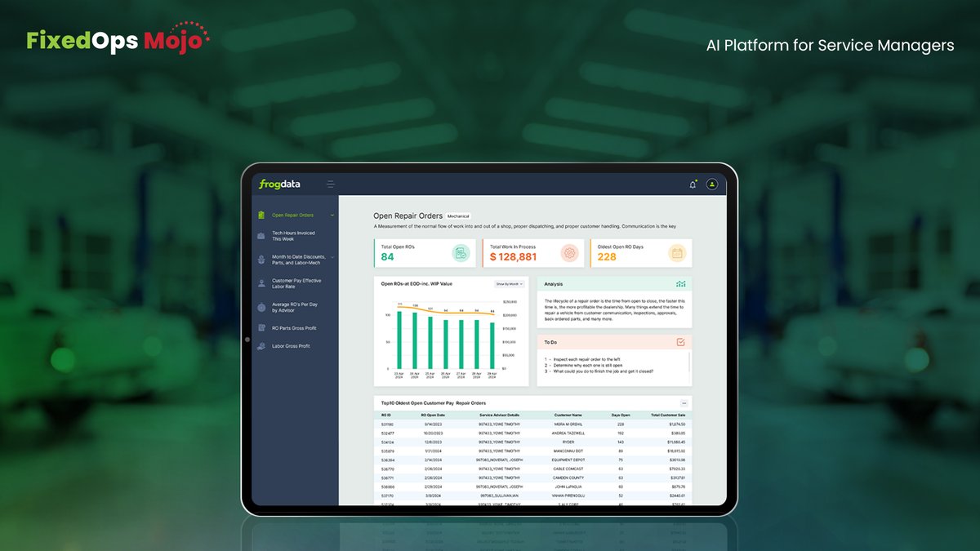Click the 29 Apr 2024 chart bar
The width and height of the screenshot is (980, 551).
coord(492,344)
